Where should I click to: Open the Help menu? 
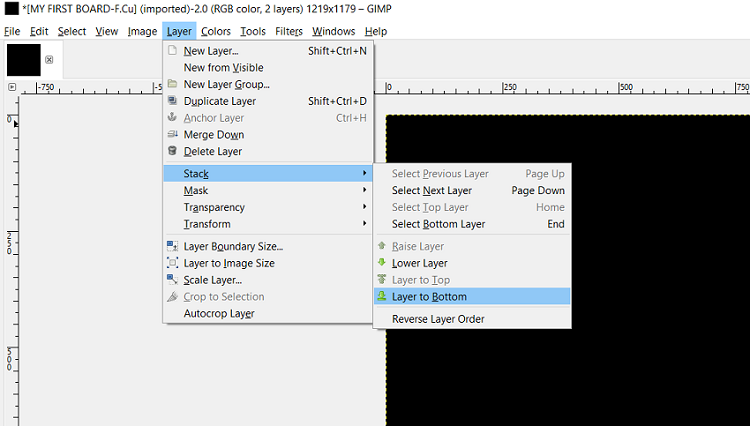point(375,32)
